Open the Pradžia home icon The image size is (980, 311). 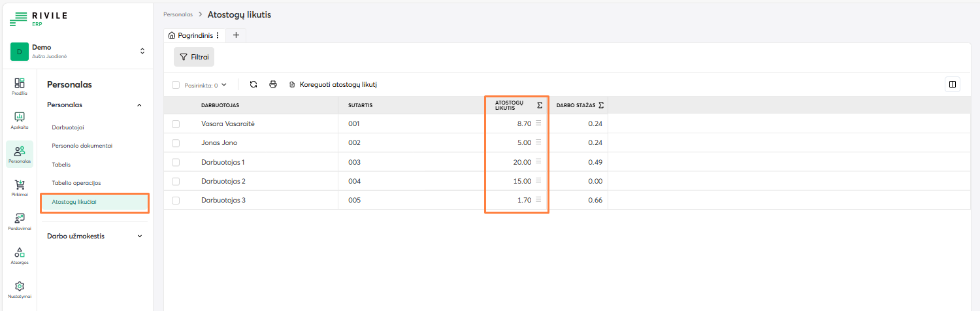click(20, 86)
